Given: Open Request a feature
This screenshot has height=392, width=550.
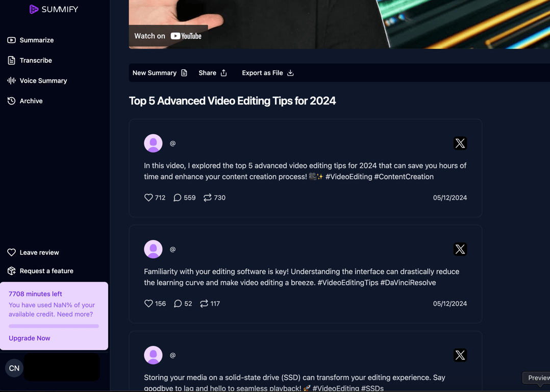Looking at the screenshot, I should 40,271.
